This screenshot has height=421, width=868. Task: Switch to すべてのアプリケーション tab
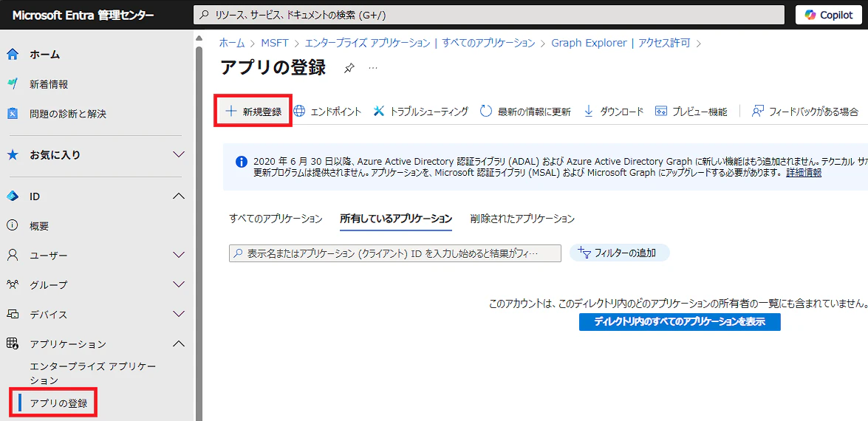(x=276, y=219)
